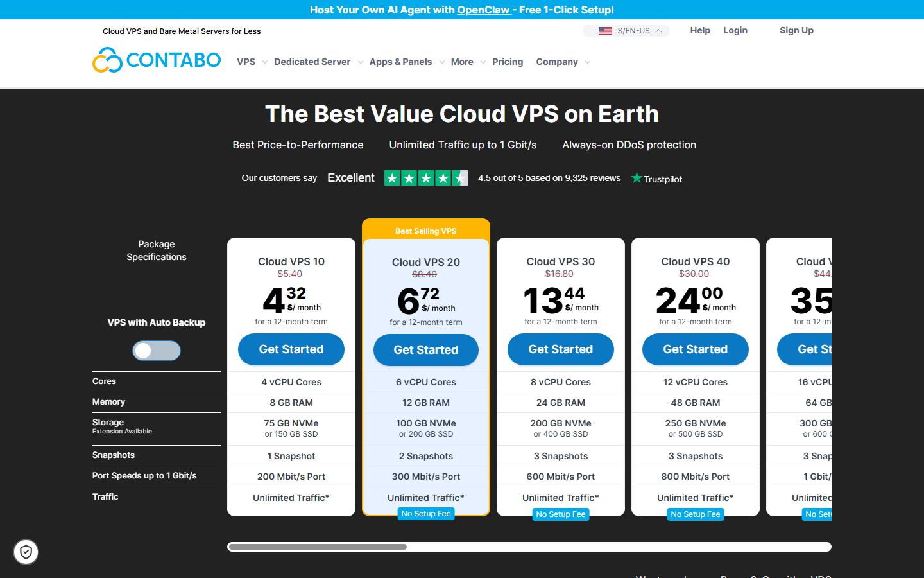The height and width of the screenshot is (578, 924).
Task: Click the Contabo logo
Action: (157, 60)
